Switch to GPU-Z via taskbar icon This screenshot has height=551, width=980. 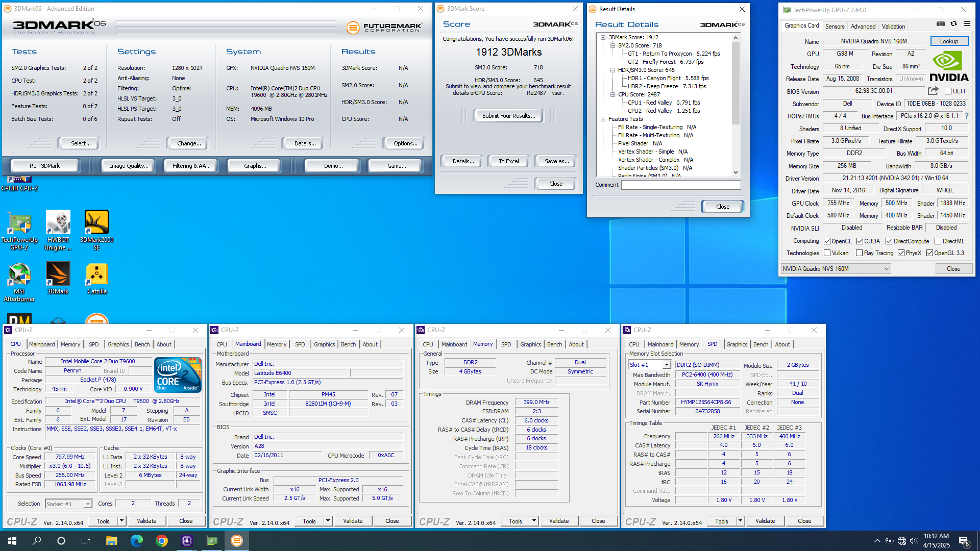(211, 541)
